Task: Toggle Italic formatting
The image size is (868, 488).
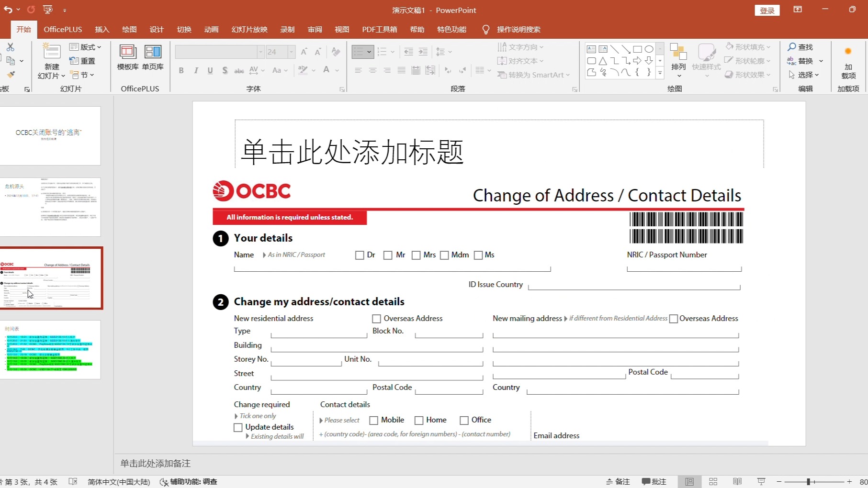Action: [x=196, y=70]
